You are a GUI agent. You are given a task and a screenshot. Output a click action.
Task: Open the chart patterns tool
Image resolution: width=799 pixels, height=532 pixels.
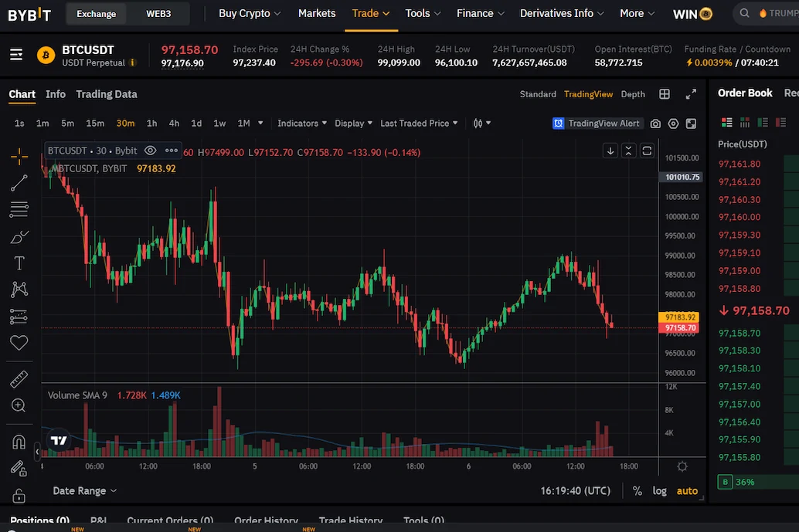coord(19,289)
